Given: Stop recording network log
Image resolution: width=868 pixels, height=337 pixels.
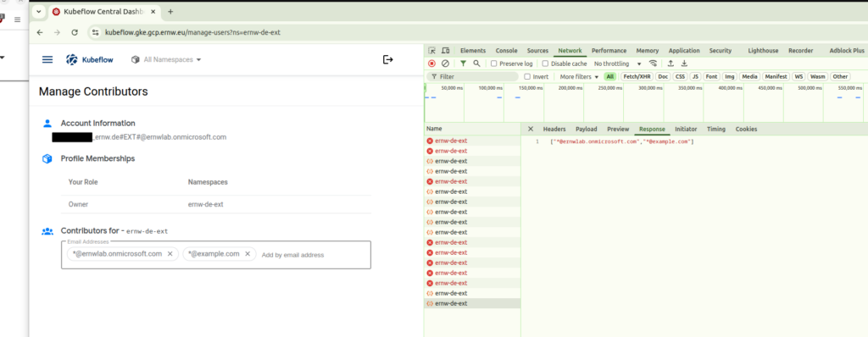Looking at the screenshot, I should click(x=431, y=64).
